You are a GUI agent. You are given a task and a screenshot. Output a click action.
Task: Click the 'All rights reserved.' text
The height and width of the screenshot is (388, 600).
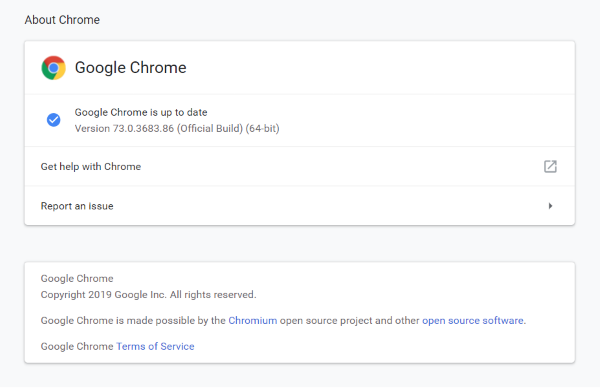213,295
